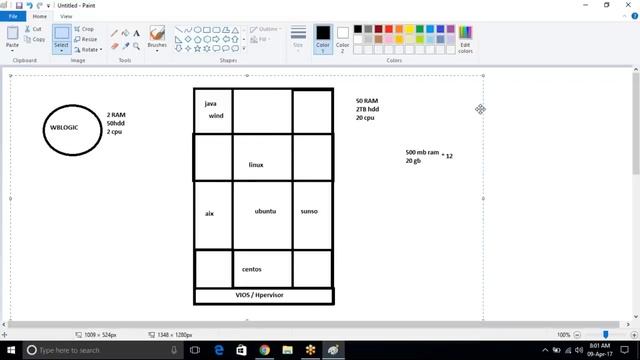The image size is (640, 360).
Task: Choose the Rectangle shape
Action: [x=207, y=30]
